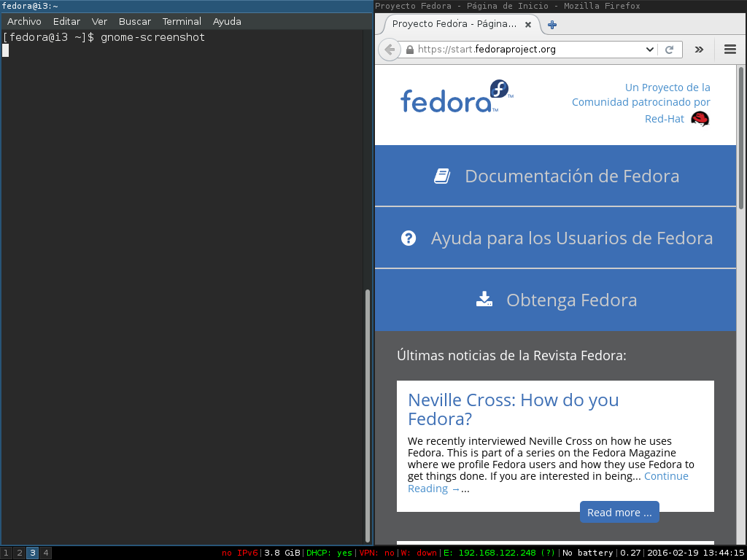Switch to i3 workspace 1
Image resolution: width=747 pixels, height=560 pixels.
pyautogui.click(x=6, y=553)
